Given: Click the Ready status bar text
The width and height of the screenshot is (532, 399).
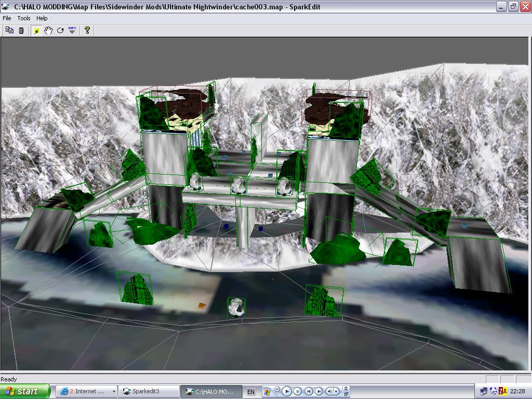Looking at the screenshot, I should (8, 379).
